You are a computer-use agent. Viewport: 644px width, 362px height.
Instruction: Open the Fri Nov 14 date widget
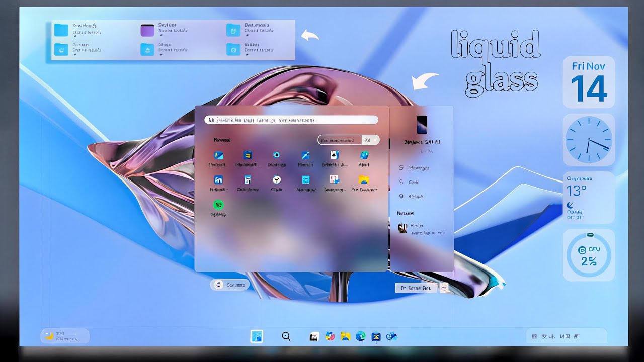[x=589, y=82]
